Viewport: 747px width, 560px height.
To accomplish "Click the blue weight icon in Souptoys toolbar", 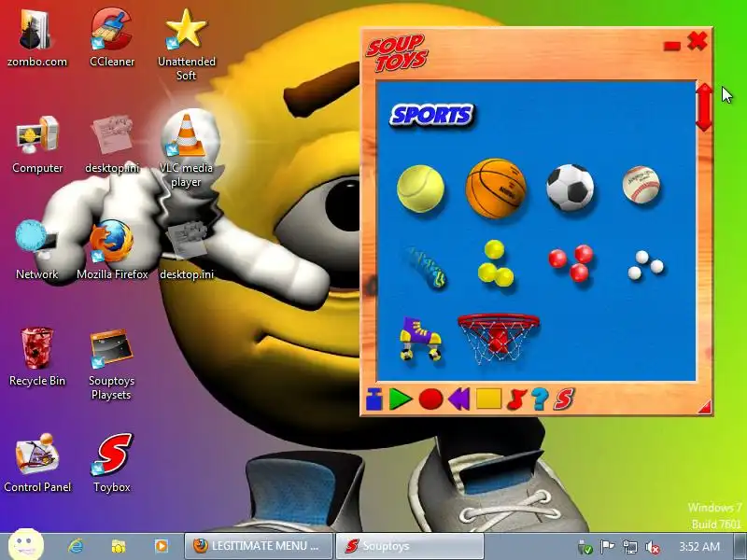I will tap(374, 399).
